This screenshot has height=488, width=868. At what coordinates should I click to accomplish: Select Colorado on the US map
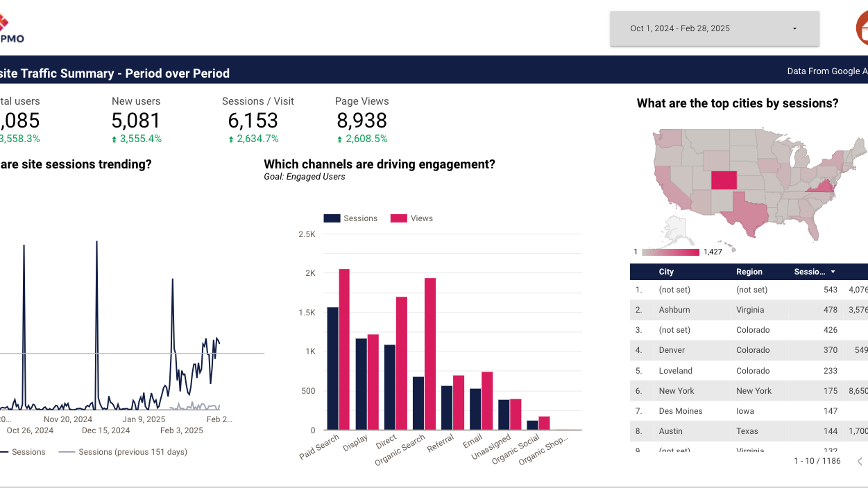[x=724, y=180]
